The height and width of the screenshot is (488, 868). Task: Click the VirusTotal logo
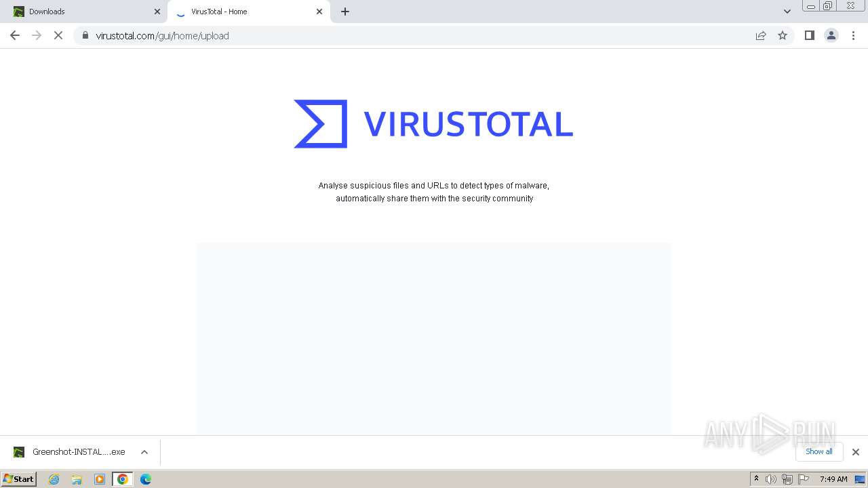(433, 124)
